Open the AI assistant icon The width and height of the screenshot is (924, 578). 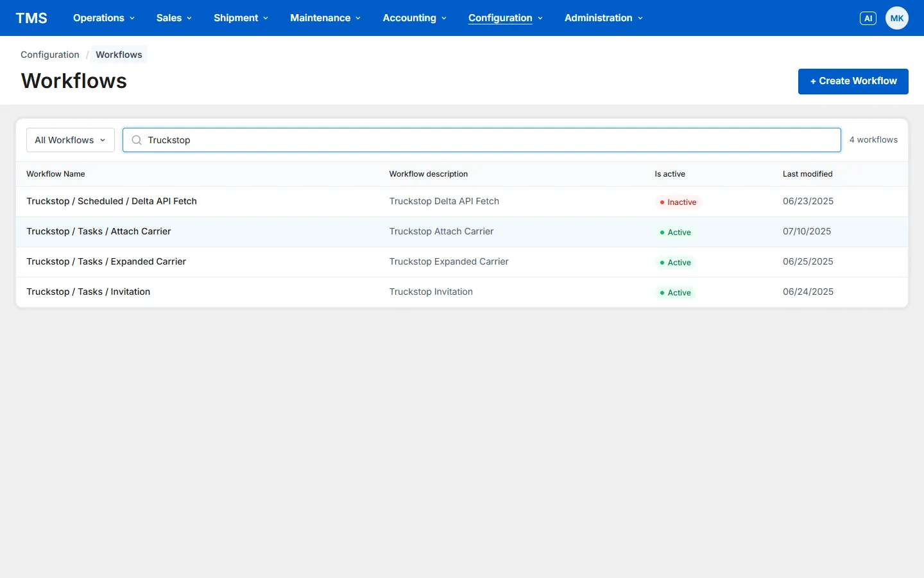coord(868,18)
